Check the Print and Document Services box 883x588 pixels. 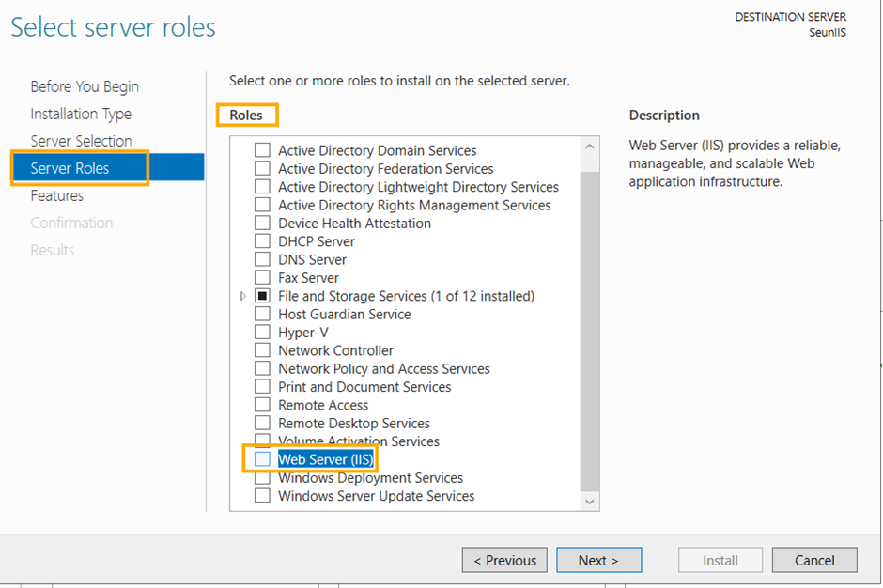tap(262, 387)
